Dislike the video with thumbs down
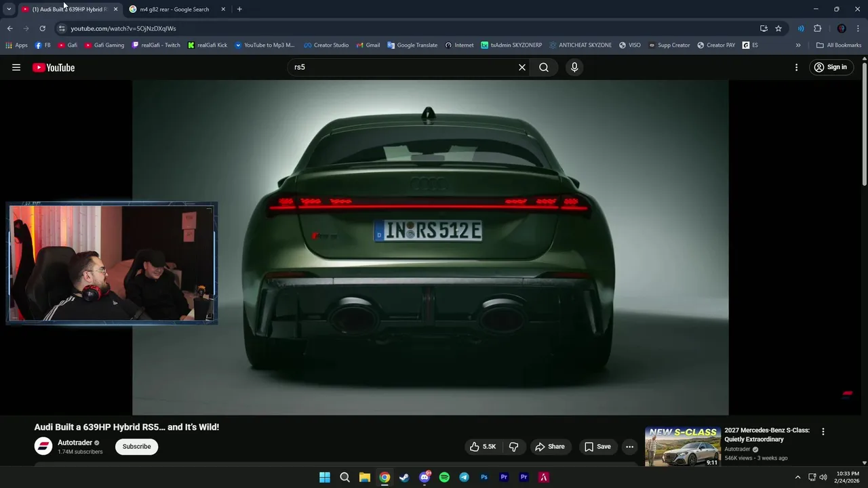 click(x=513, y=447)
